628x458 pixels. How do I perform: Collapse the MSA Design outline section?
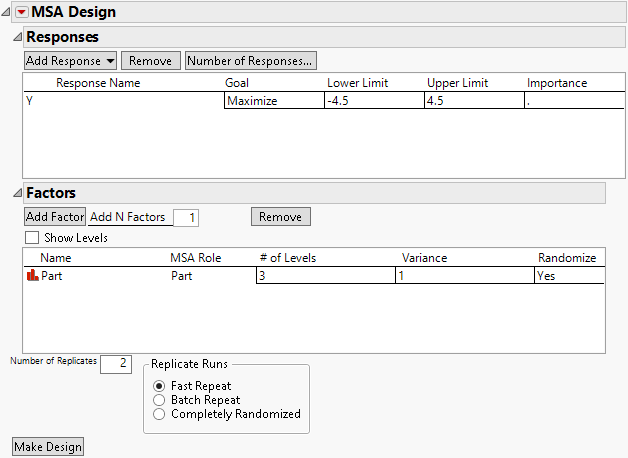pyautogui.click(x=8, y=12)
